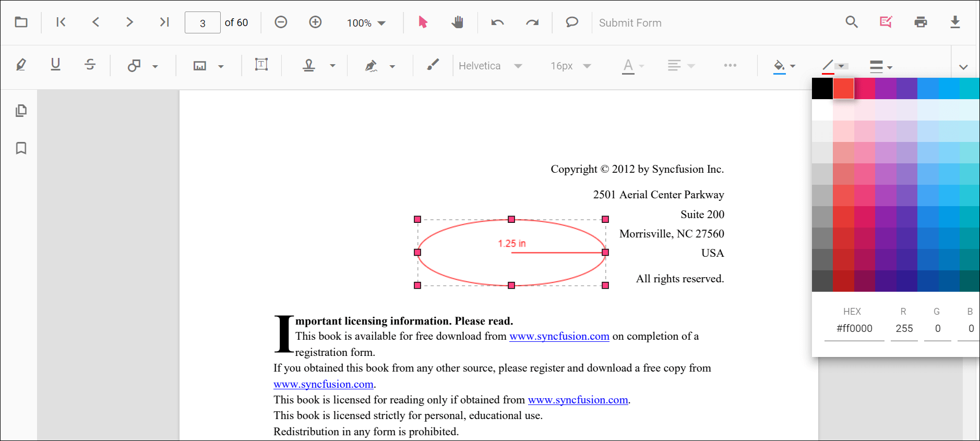The height and width of the screenshot is (441, 980).
Task: Open the page thumbnails panel
Action: 21,111
